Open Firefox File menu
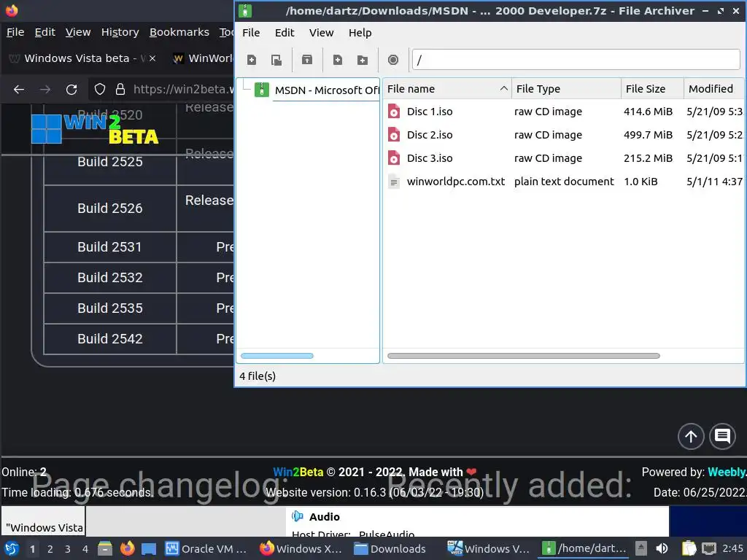This screenshot has width=747, height=560. coord(15,32)
